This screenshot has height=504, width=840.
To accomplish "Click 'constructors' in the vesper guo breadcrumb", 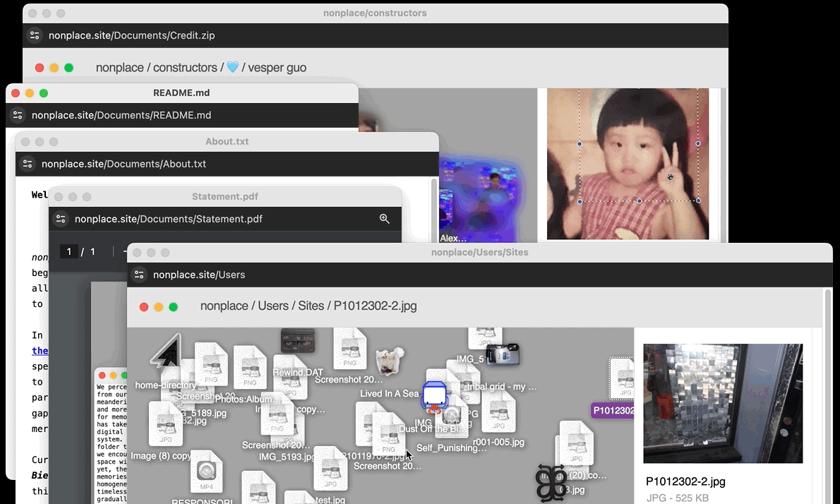I will pyautogui.click(x=186, y=68).
